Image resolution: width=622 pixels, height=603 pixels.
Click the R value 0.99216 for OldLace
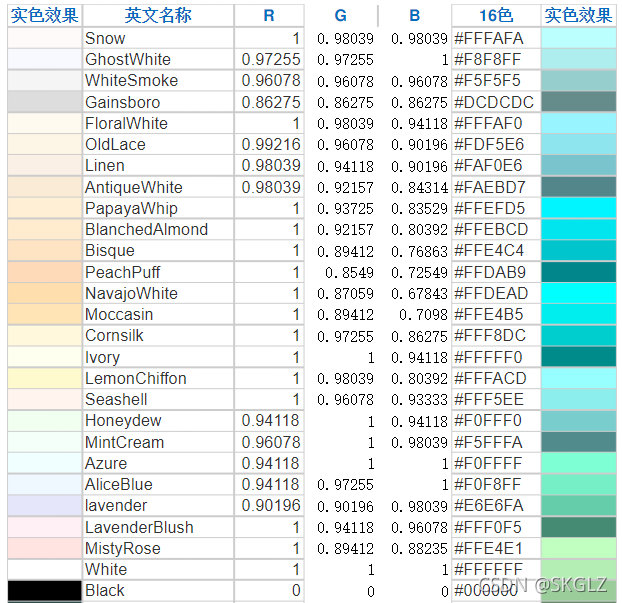click(x=271, y=144)
